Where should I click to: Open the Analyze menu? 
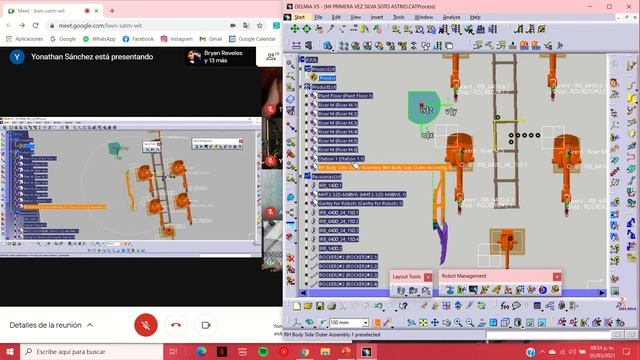[451, 17]
